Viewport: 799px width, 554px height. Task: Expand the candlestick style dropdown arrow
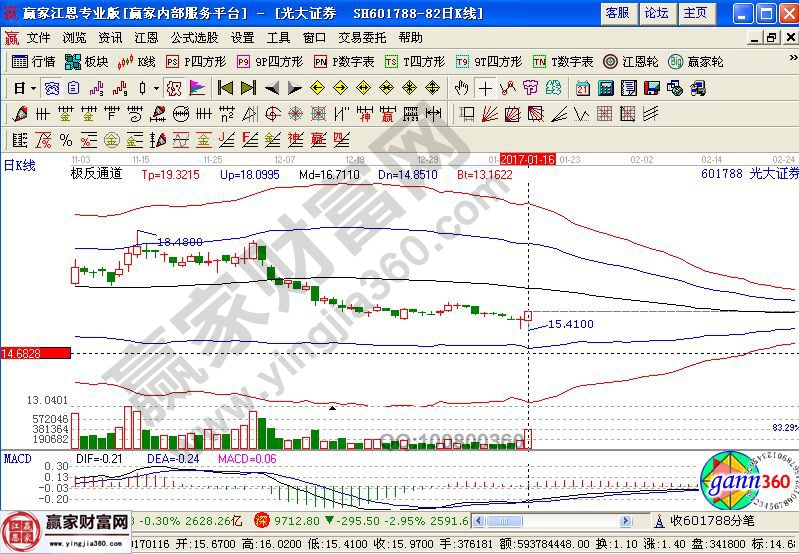(x=157, y=88)
